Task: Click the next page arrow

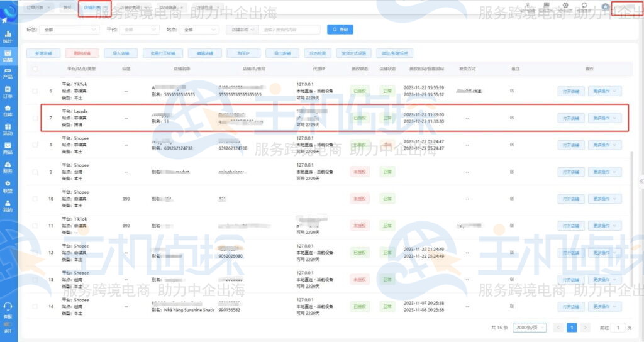Action: point(586,328)
